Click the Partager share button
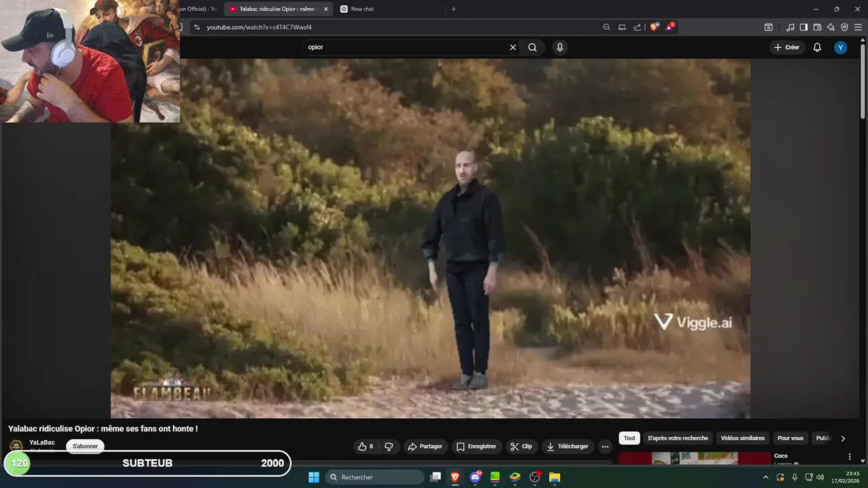This screenshot has width=868, height=488. [425, 447]
